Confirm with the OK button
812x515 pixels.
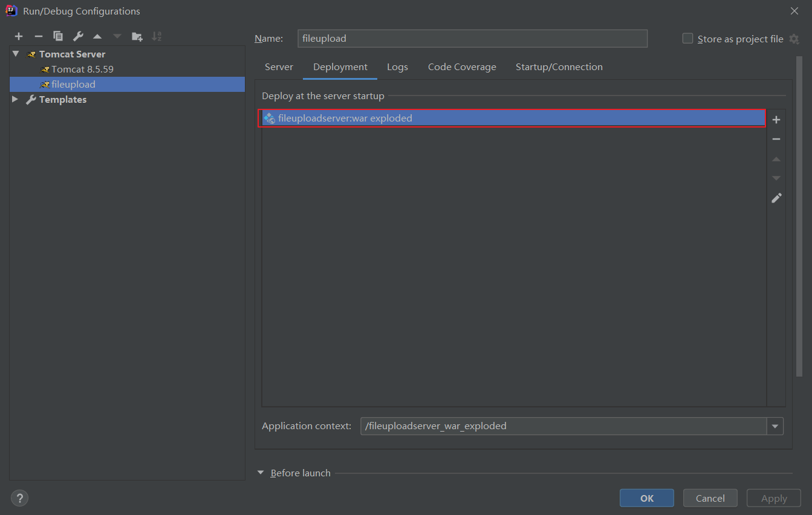click(647, 498)
